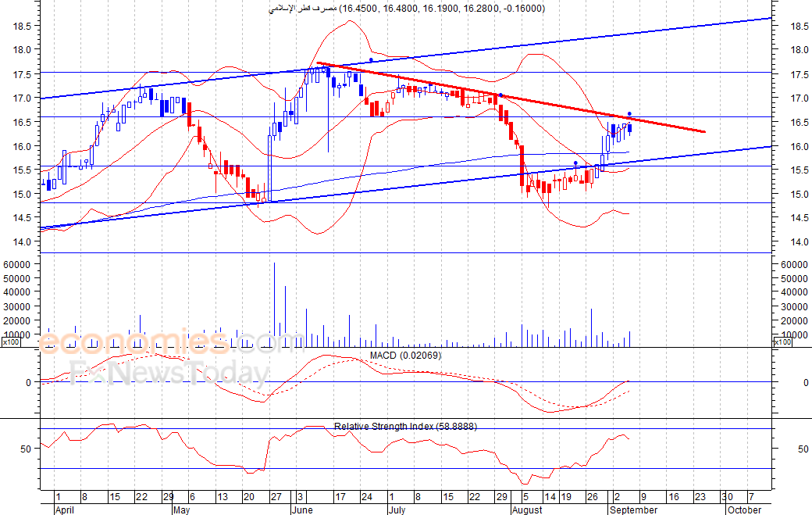
Task: Click the 15.0 price label on right axis
Action: (800, 195)
